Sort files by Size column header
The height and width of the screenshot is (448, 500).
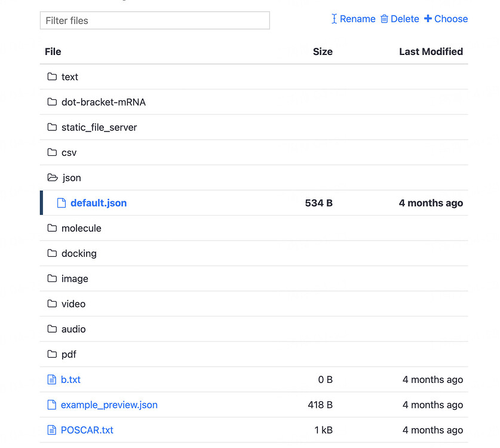(x=323, y=52)
